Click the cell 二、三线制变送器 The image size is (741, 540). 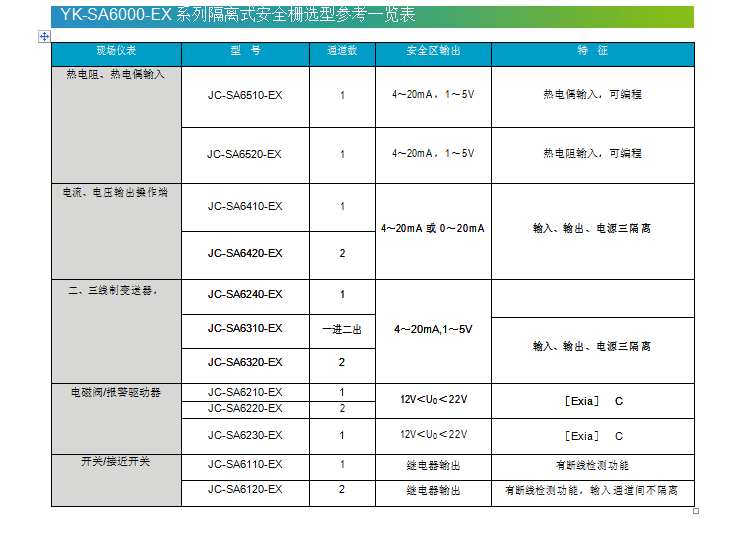[x=116, y=332]
